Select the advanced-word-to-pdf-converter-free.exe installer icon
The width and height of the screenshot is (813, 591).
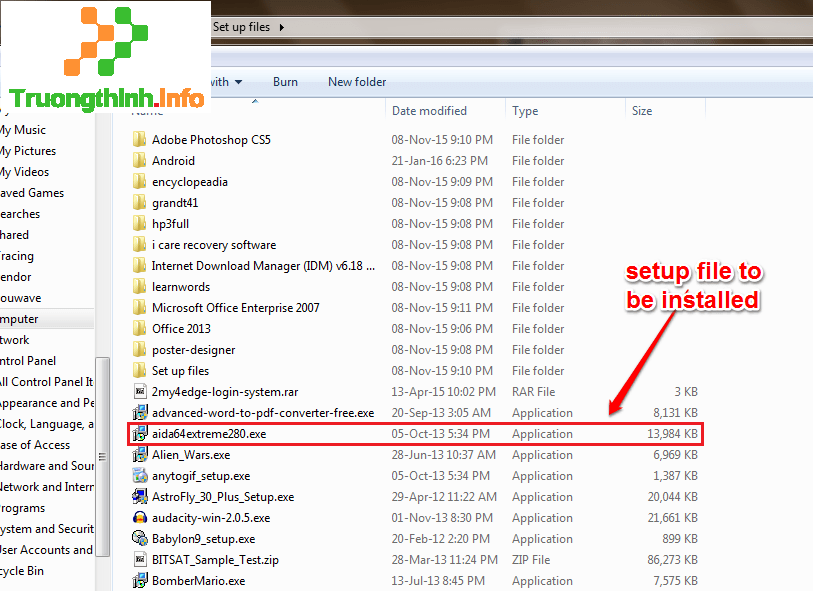[x=139, y=413]
